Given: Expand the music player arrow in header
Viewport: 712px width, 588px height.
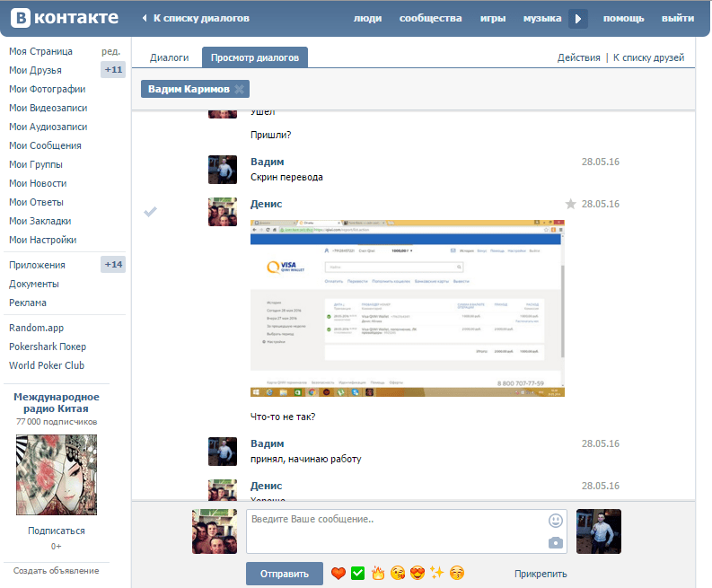Looking at the screenshot, I should [579, 18].
